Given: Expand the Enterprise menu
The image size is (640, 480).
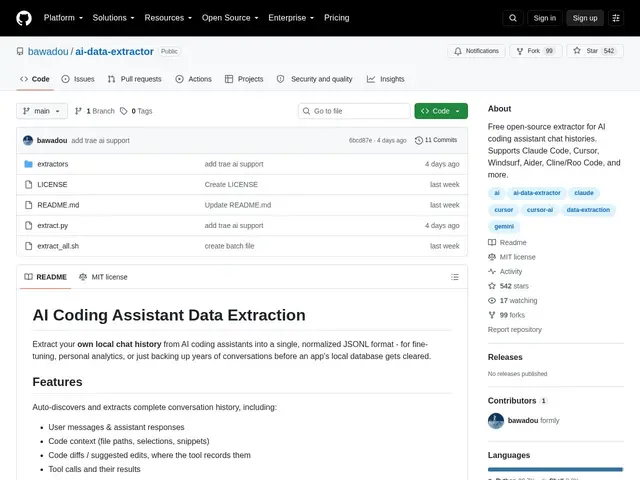Looking at the screenshot, I should click(291, 18).
